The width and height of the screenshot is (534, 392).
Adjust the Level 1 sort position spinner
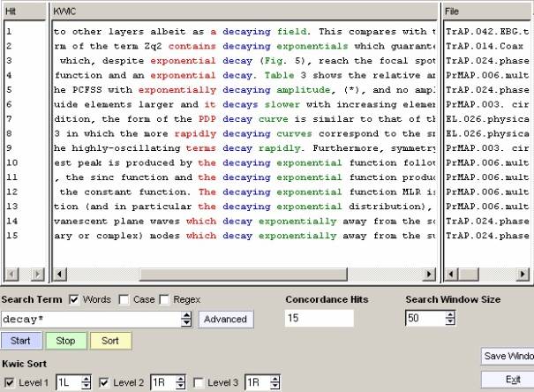coord(86,382)
